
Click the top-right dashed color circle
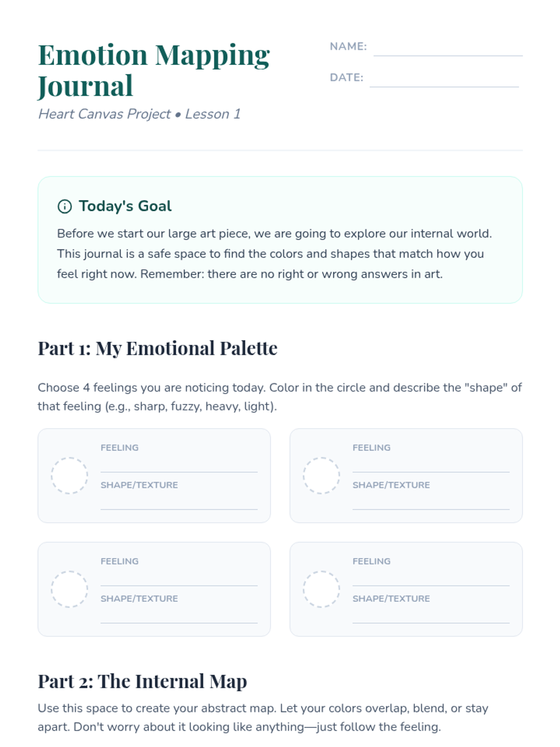(321, 475)
